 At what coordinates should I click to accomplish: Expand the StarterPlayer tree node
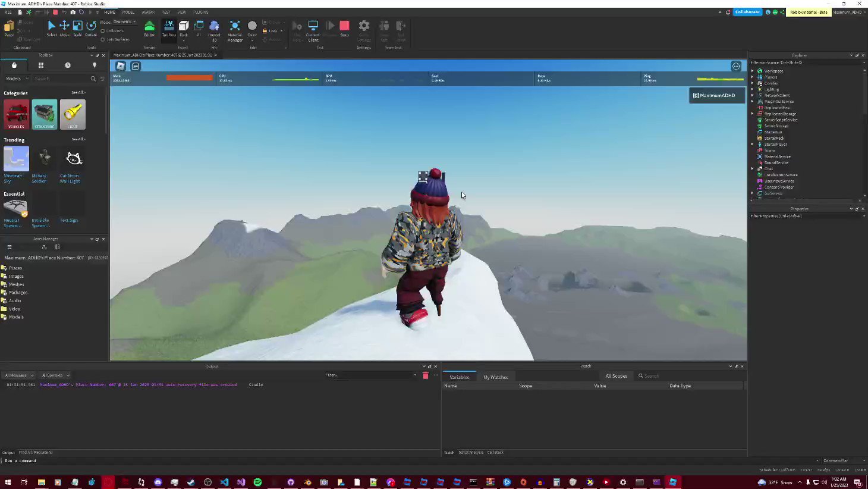(x=753, y=144)
